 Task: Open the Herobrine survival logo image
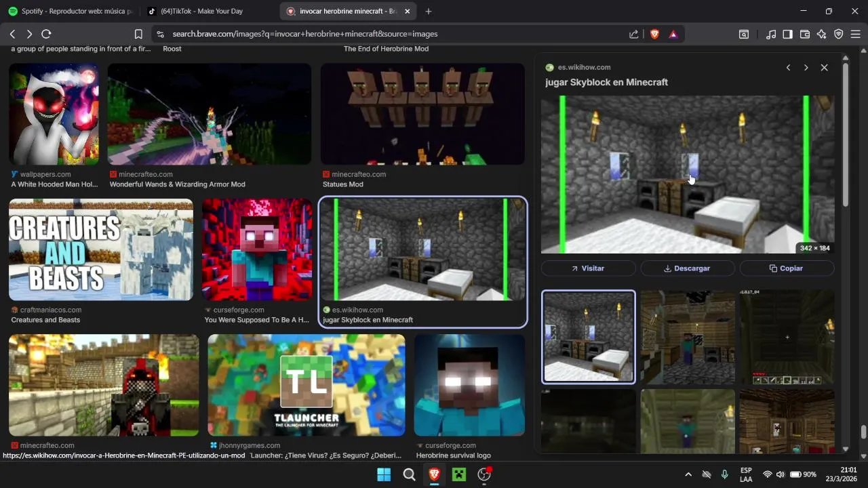tap(469, 385)
